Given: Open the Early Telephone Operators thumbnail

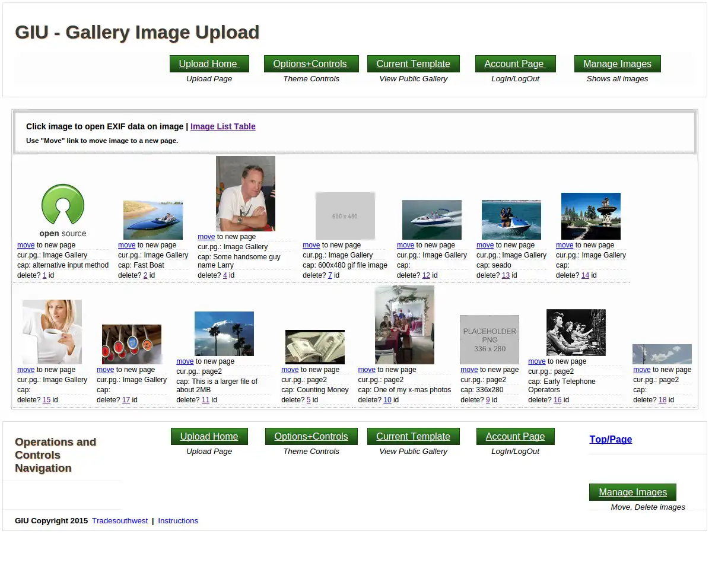Looking at the screenshot, I should [576, 333].
